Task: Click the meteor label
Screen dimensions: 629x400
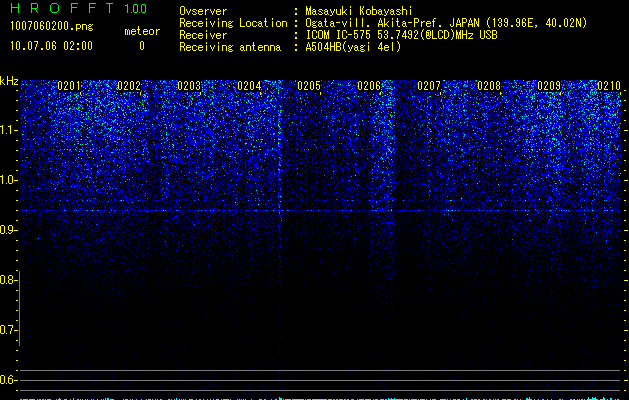Action: (142, 31)
